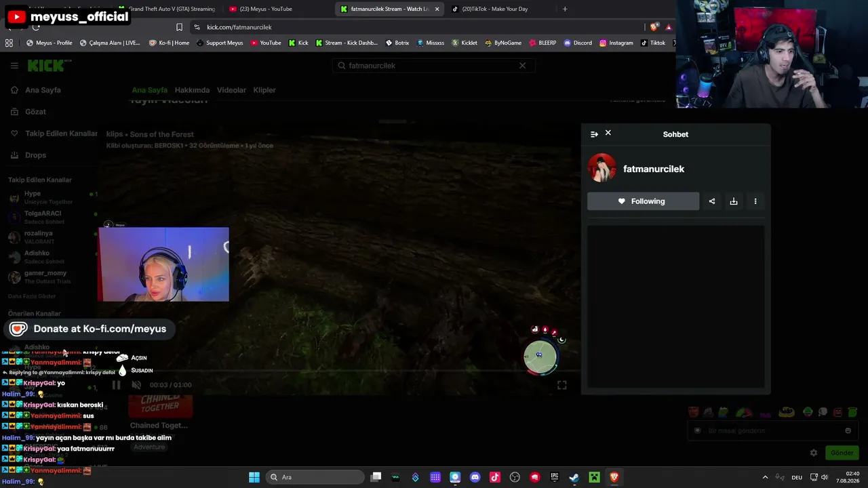Close the Sohbet clip panel

click(x=608, y=133)
